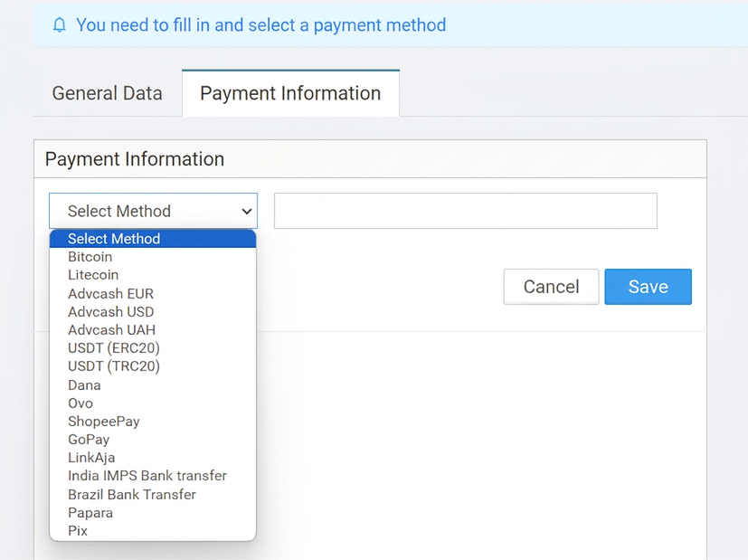Image resolution: width=748 pixels, height=560 pixels.
Task: Choose USDT (TRC20) payment method
Action: coord(153,366)
